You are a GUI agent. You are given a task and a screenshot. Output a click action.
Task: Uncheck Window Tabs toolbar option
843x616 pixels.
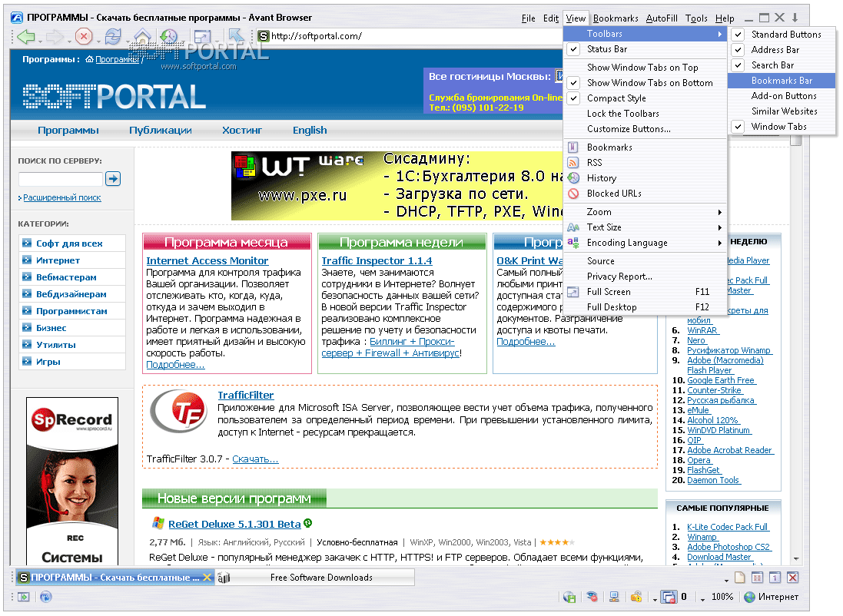[x=782, y=127]
